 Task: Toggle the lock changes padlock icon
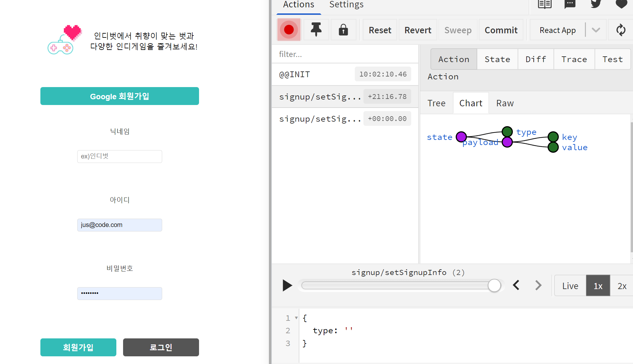pos(343,30)
